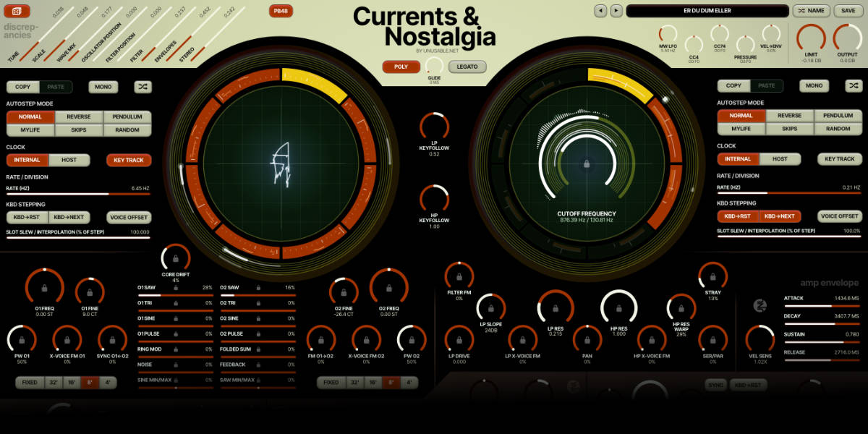Viewport: 868px width, 434px height.
Task: Toggle the lock icon on LP SLOPE knob
Action: [x=491, y=309]
